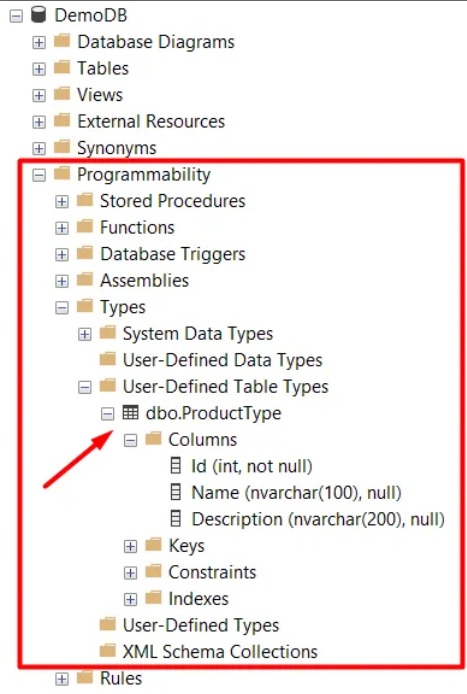Click the DemoDB database cylinder icon
467x694 pixels.
tap(39, 15)
